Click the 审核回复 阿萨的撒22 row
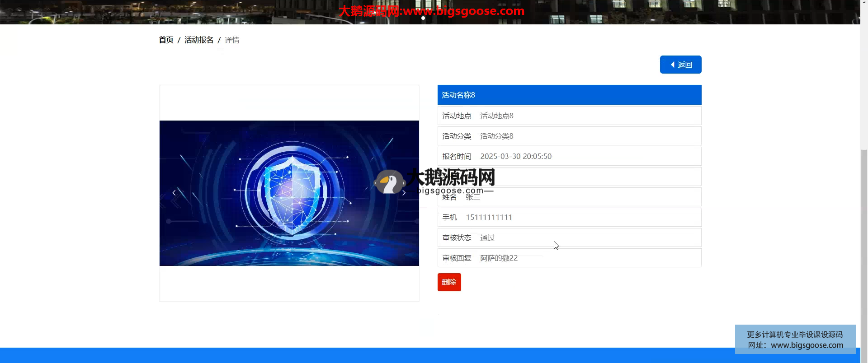Image resolution: width=868 pixels, height=363 pixels. [x=569, y=258]
